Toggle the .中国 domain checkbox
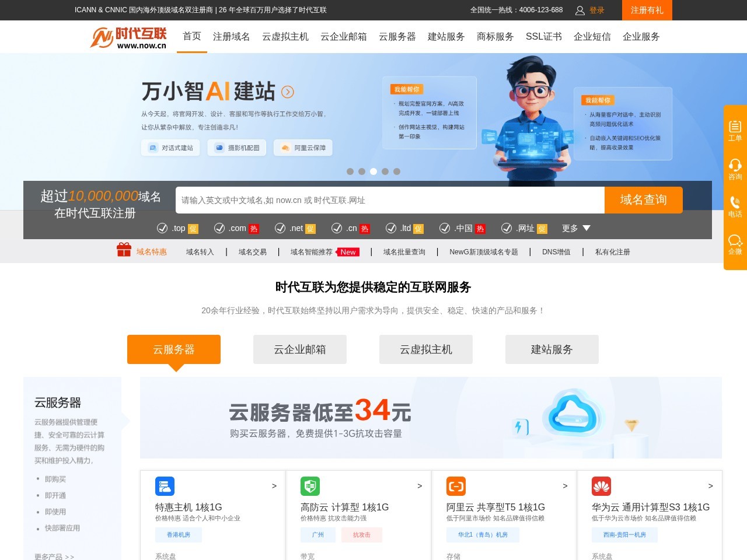The image size is (747, 560). [x=445, y=228]
